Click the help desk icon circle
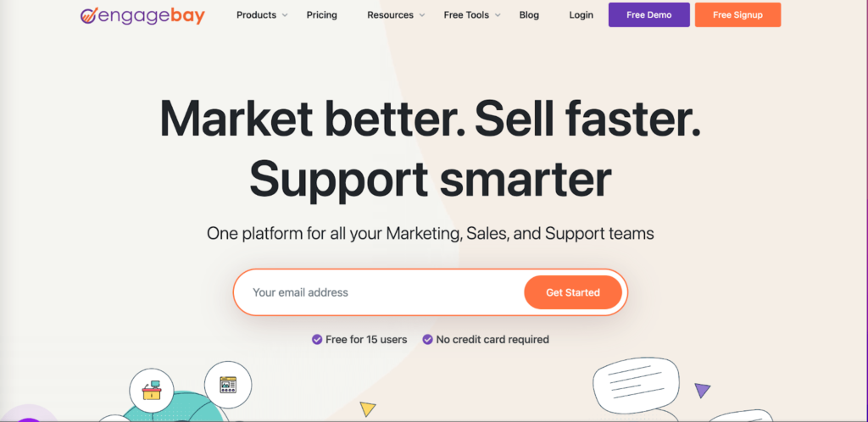The image size is (868, 422). pyautogui.click(x=152, y=391)
